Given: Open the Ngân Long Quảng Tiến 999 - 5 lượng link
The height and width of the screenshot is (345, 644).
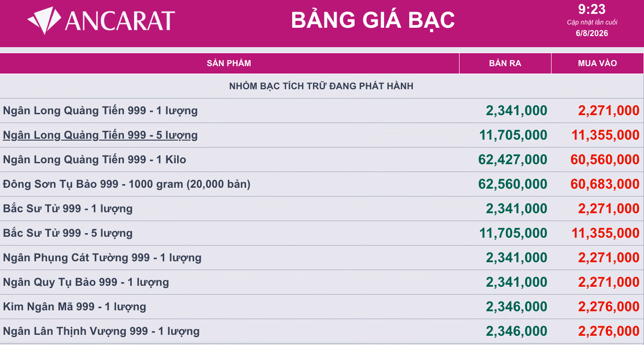Looking at the screenshot, I should (100, 135).
